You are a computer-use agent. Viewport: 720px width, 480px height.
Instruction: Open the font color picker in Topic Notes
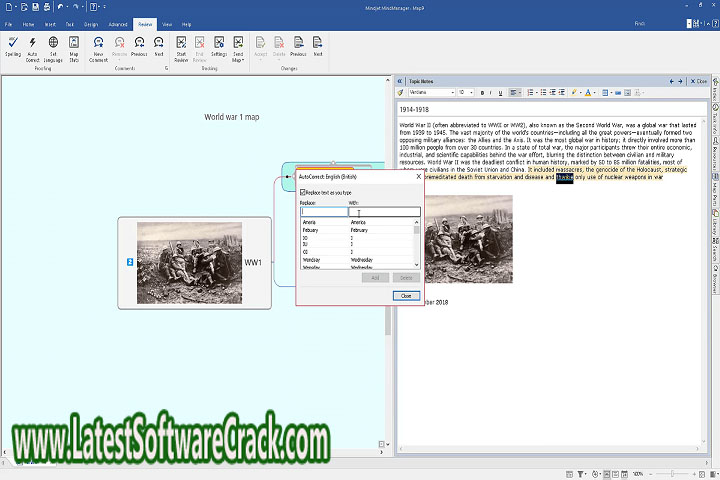click(592, 93)
